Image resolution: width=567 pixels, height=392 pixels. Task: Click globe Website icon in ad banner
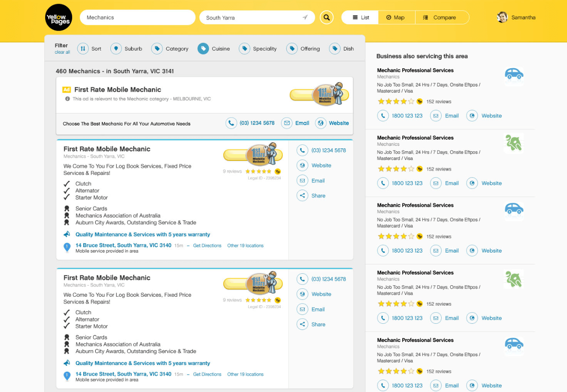click(x=321, y=123)
